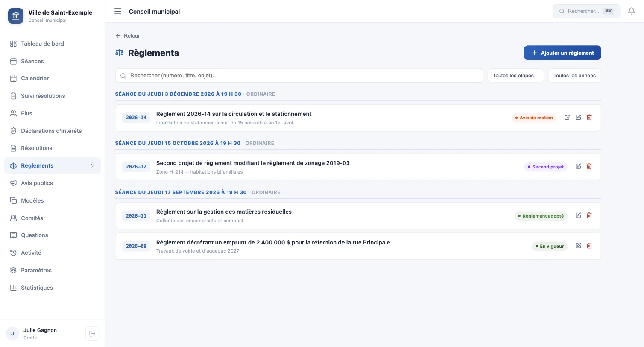The height and width of the screenshot is (347, 644).
Task: Click Julie Gagnon's avatar
Action: point(12,334)
